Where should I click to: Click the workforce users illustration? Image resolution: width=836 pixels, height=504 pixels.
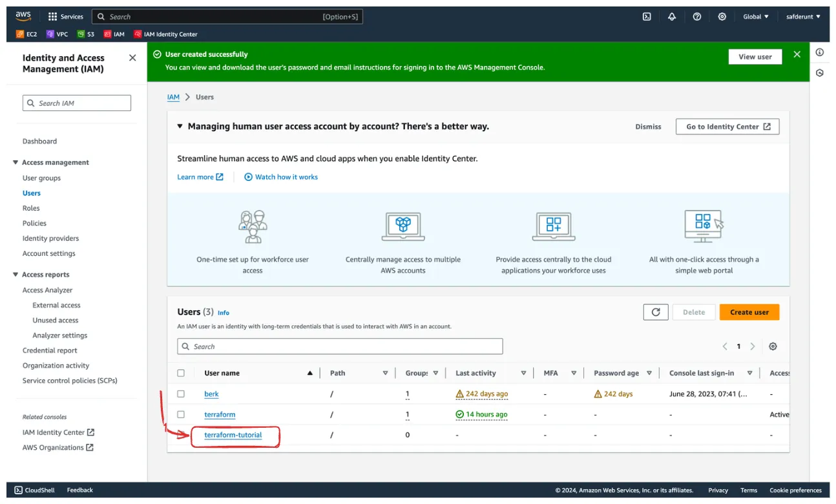pyautogui.click(x=253, y=226)
